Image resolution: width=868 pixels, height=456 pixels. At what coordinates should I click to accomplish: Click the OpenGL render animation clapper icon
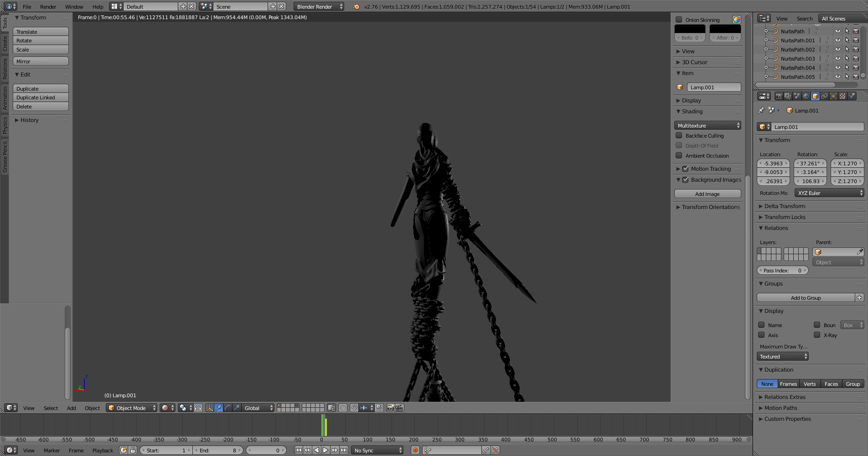399,408
